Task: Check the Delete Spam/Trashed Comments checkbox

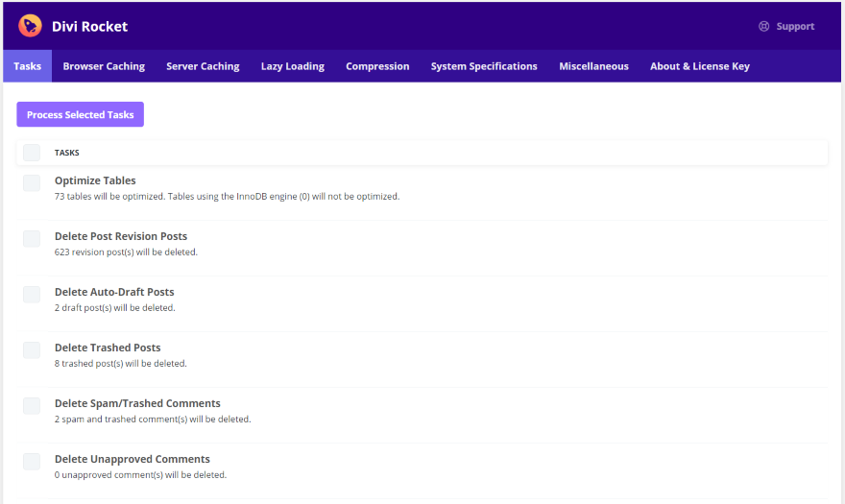Action: point(32,405)
